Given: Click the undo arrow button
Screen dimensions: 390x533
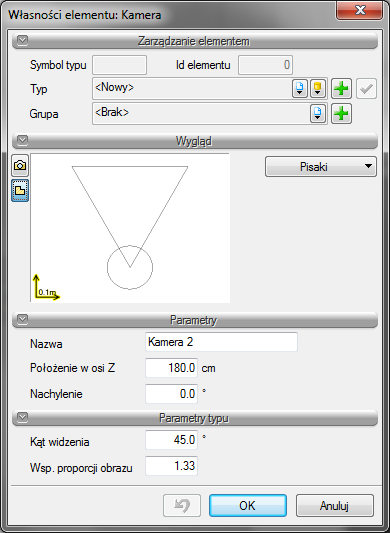Looking at the screenshot, I should 182,505.
